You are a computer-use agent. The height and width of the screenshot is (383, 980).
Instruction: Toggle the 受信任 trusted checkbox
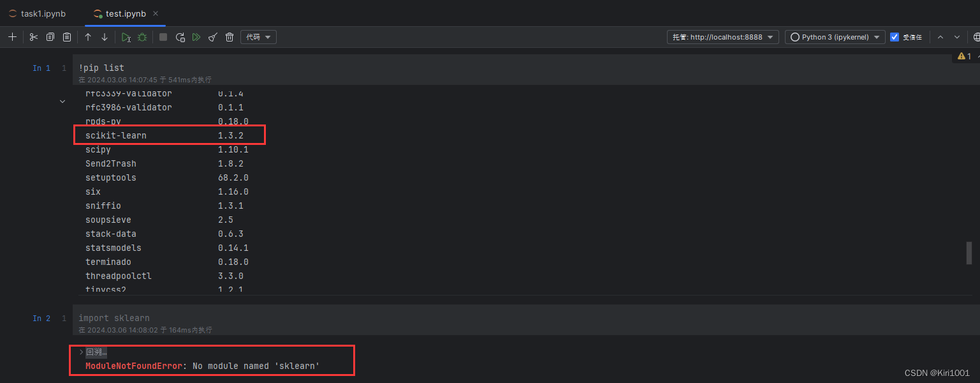(x=896, y=36)
